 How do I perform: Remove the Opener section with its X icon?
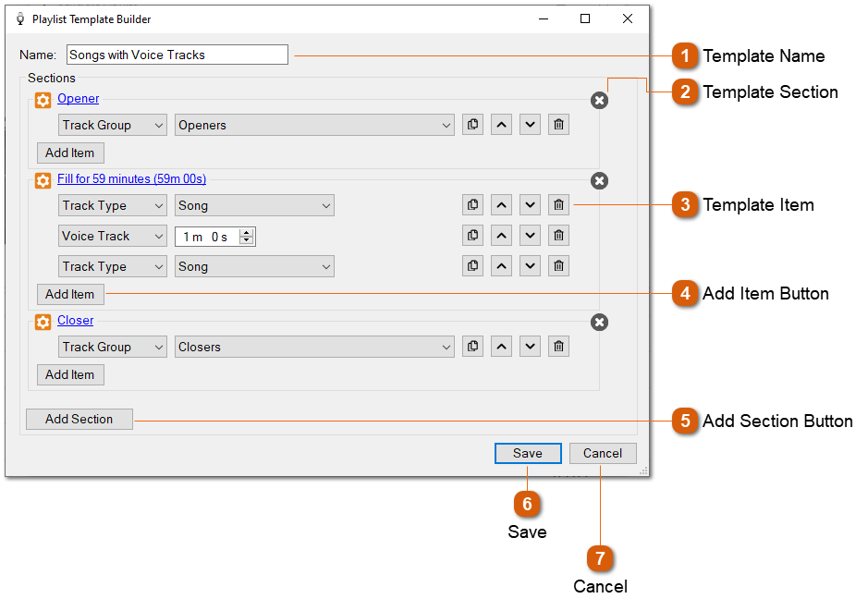(599, 100)
